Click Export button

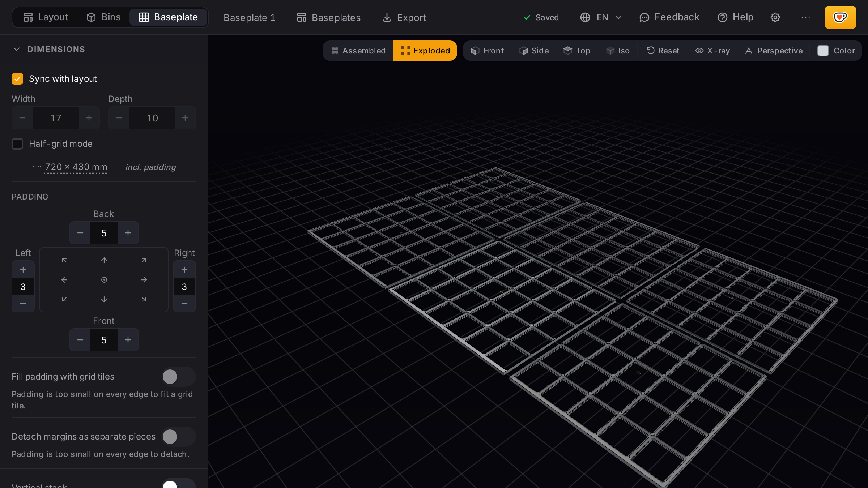click(x=404, y=17)
